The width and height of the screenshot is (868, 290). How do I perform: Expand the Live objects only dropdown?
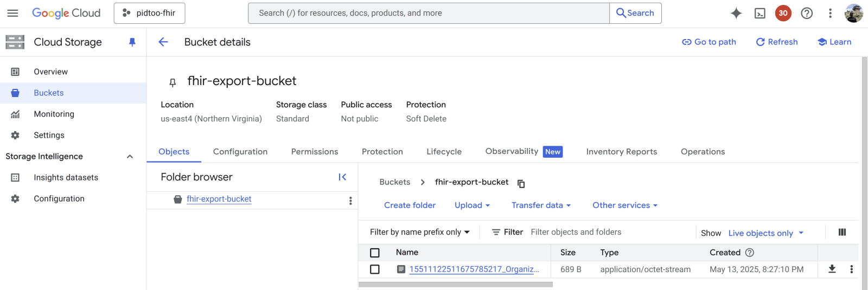click(765, 233)
